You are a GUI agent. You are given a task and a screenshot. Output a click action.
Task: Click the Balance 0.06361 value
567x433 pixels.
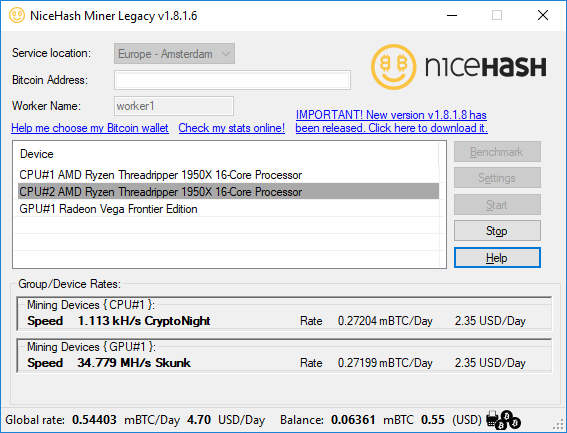[x=353, y=420]
